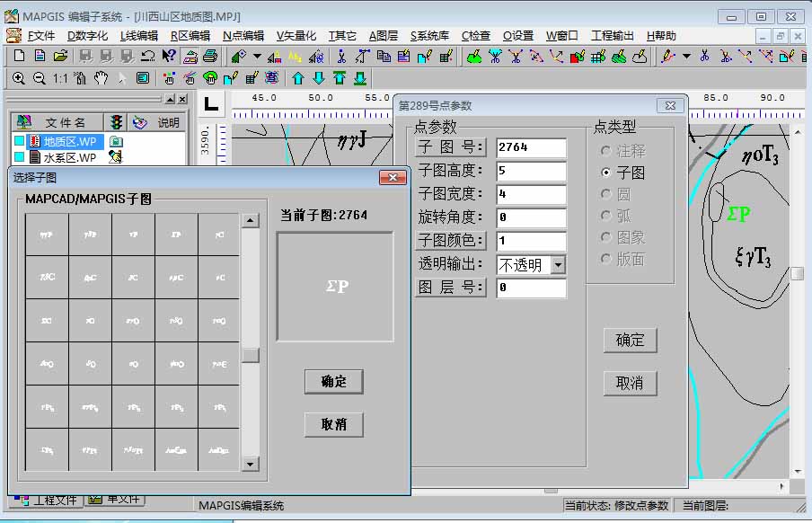812x523 pixels.
Task: Click the 子图颜色 button
Action: 450,241
